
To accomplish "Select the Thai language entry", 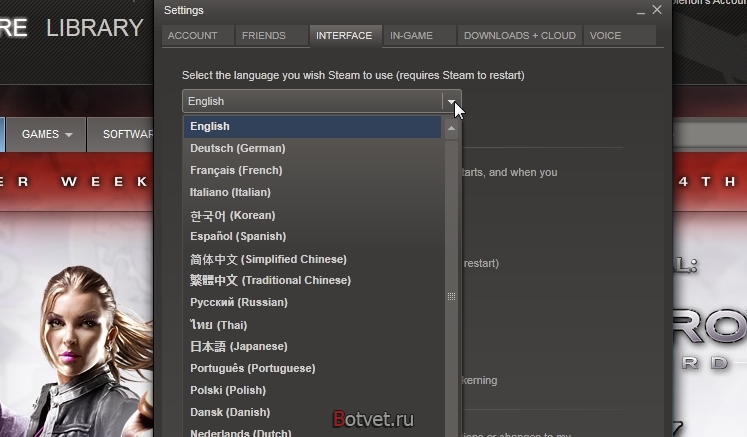I will point(312,325).
